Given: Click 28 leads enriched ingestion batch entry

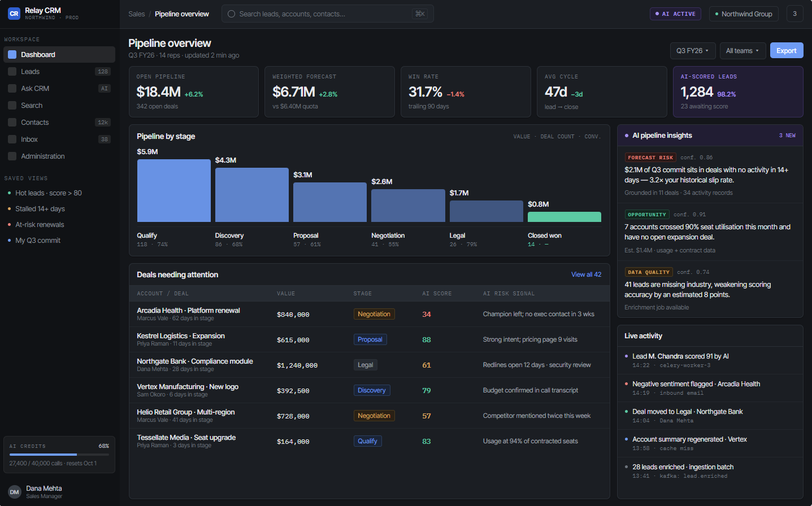Looking at the screenshot, I should pos(710,471).
